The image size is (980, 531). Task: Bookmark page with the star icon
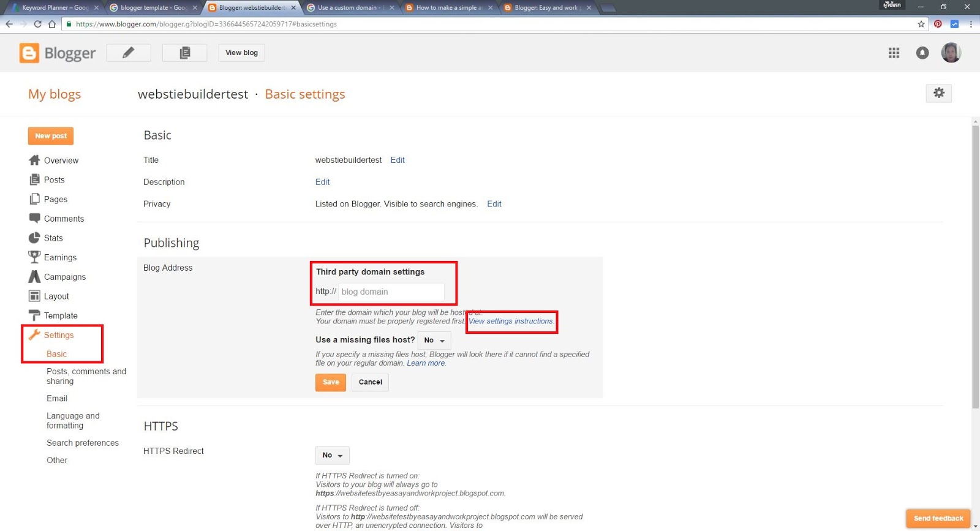[x=921, y=24]
